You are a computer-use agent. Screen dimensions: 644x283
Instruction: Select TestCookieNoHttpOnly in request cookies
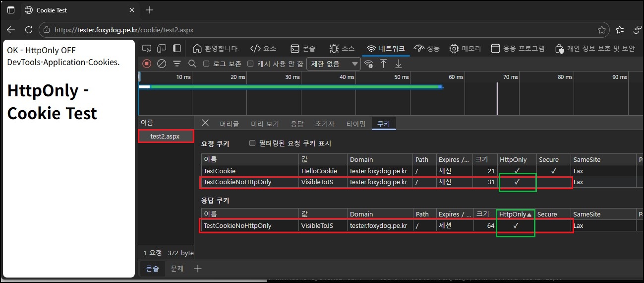point(237,182)
